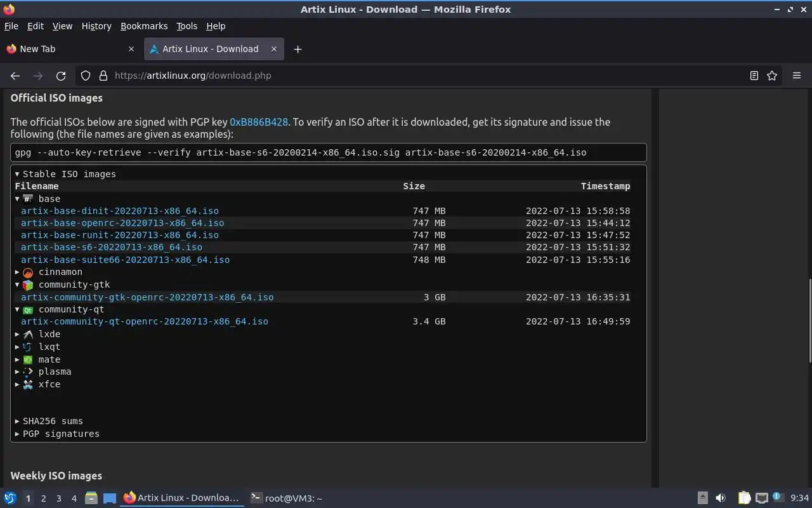Click the lxde bird icon

pos(28,334)
